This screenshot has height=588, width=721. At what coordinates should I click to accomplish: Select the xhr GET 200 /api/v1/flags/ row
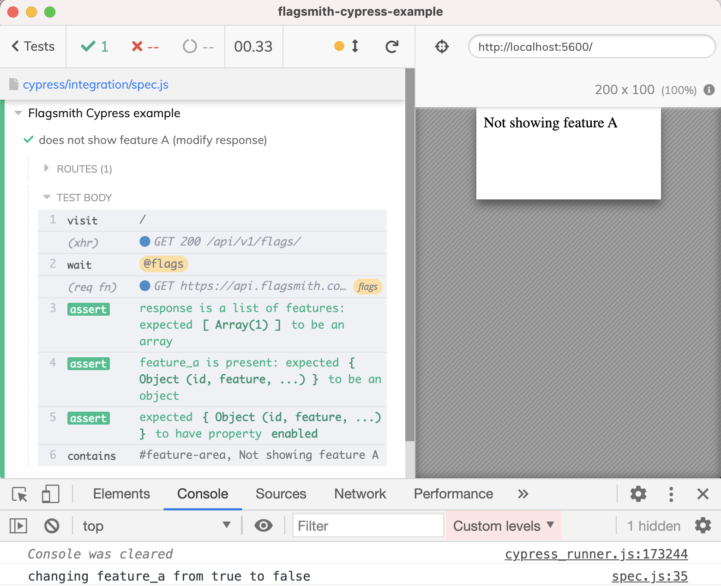pos(212,242)
